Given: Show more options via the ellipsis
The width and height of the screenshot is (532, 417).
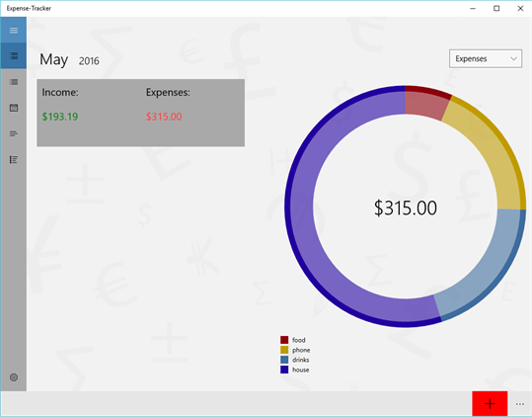Looking at the screenshot, I should click(x=520, y=404).
